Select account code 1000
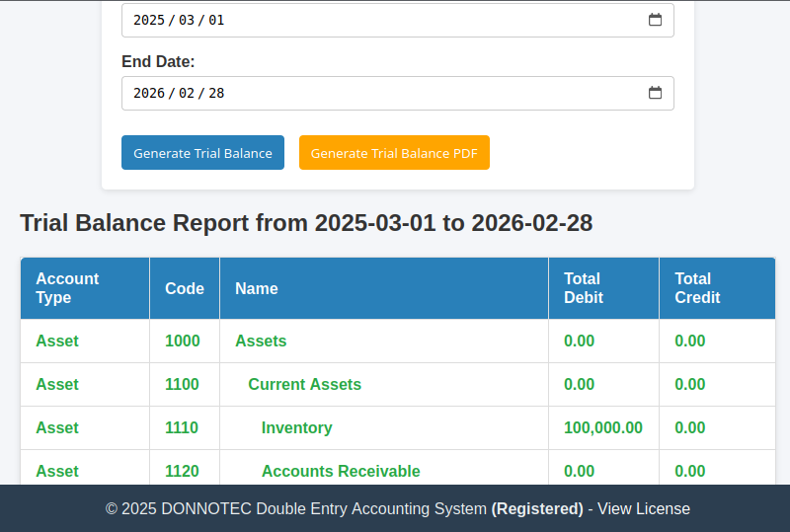Viewport: 790px width, 532px height. [183, 342]
